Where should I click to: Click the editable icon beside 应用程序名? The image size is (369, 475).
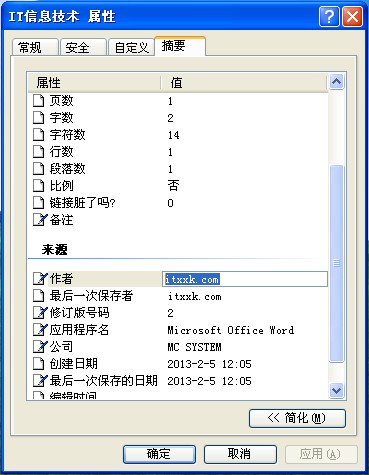coord(40,330)
